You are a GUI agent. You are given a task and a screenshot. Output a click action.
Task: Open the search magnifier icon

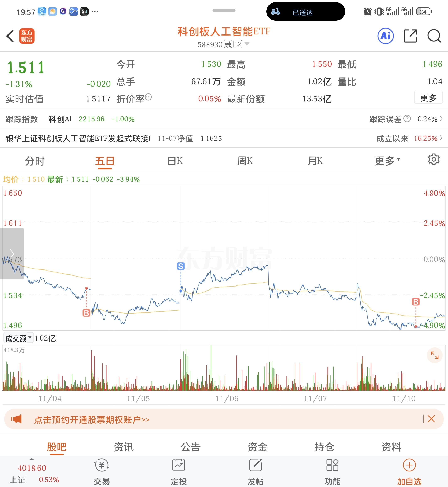click(434, 36)
